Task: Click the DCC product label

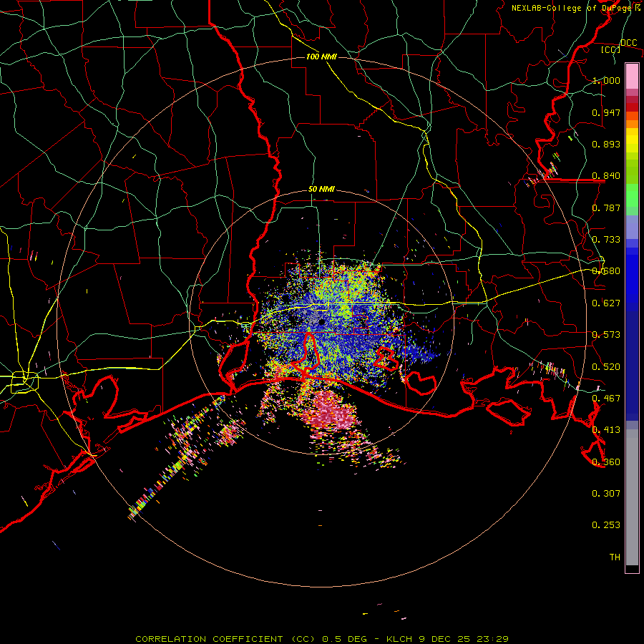Action: (x=628, y=43)
